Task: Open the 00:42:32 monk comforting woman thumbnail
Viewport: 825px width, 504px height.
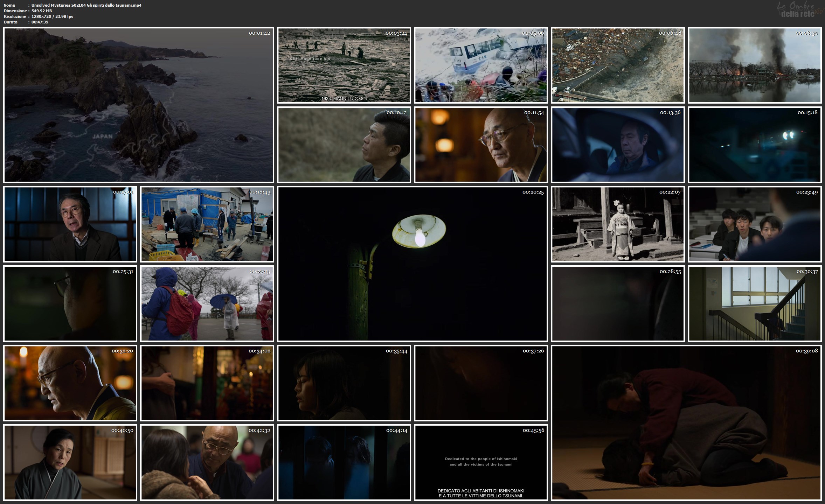Action: point(207,463)
